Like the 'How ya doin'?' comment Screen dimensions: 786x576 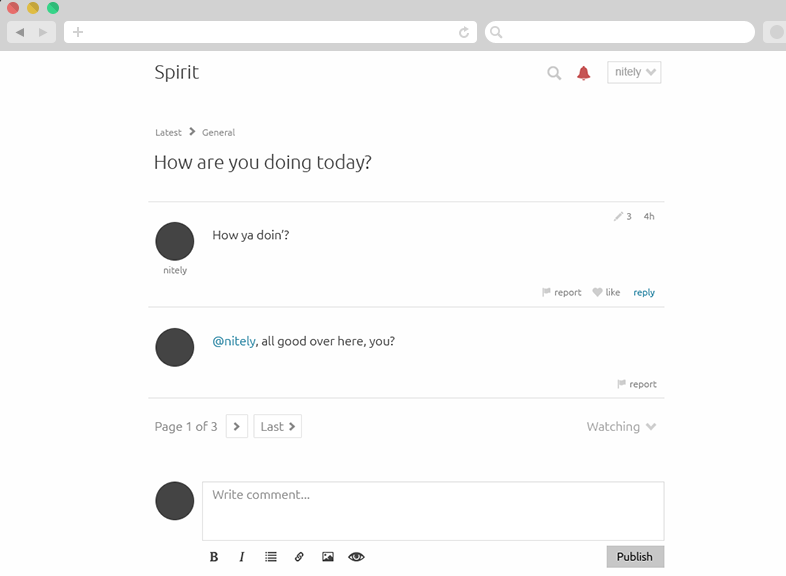coord(606,293)
